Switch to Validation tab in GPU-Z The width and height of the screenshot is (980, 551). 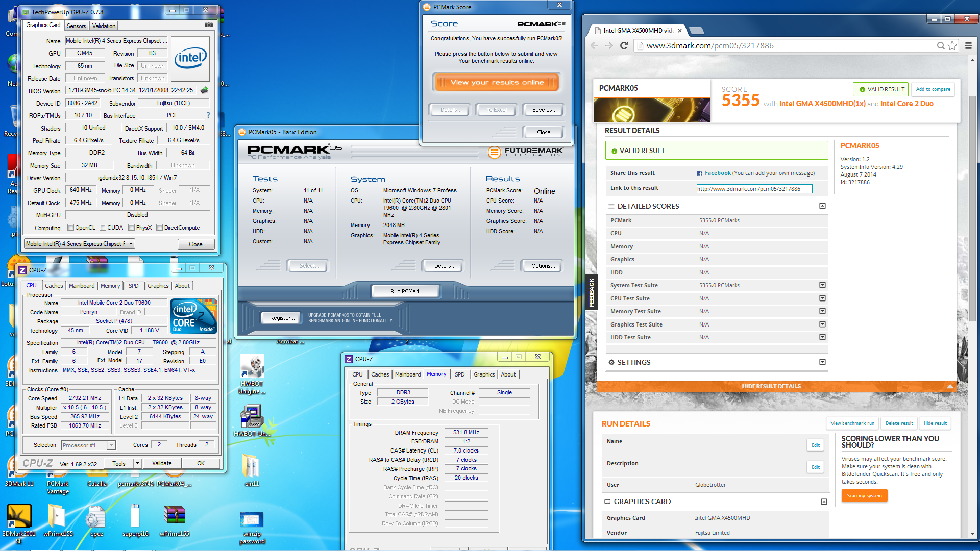(104, 26)
